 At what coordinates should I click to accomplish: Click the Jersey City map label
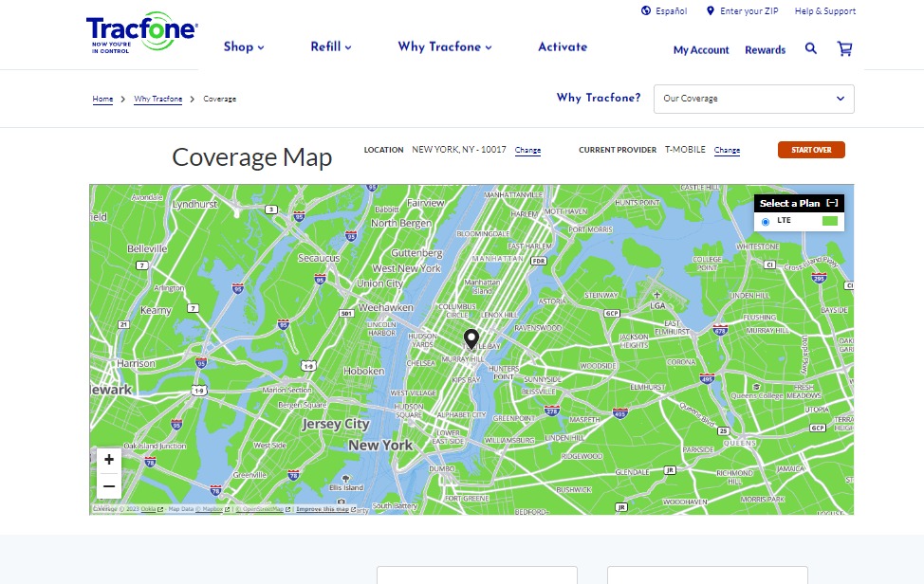pyautogui.click(x=335, y=424)
